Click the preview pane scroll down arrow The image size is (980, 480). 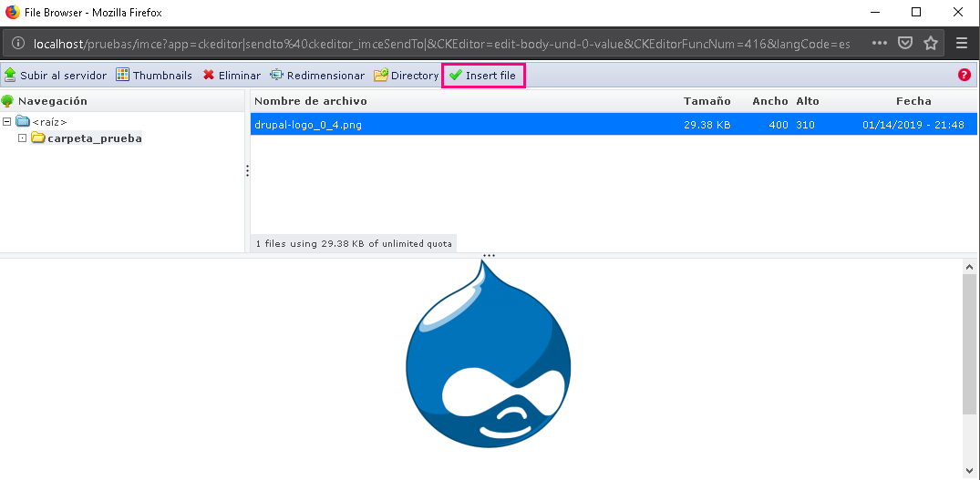(969, 470)
